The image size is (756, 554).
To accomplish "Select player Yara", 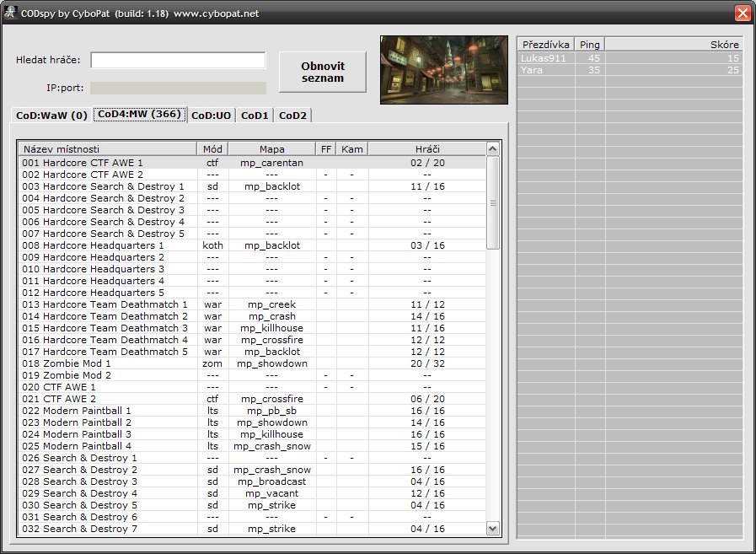I will (x=630, y=70).
